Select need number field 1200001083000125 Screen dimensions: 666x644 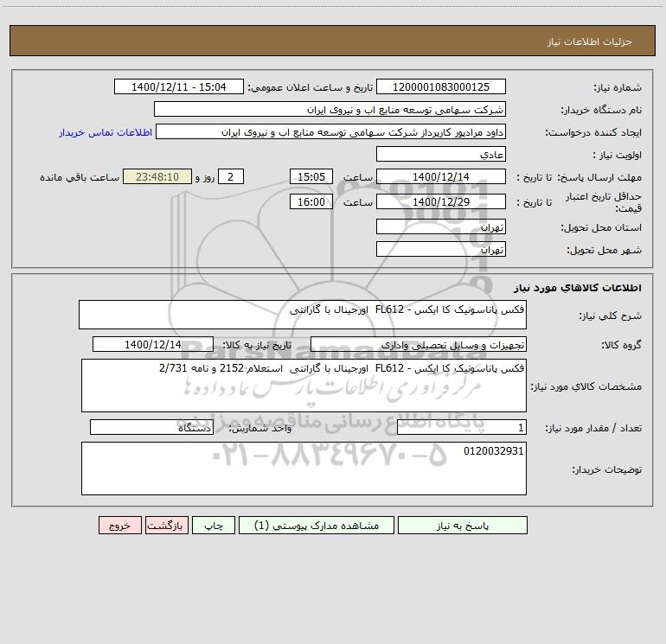[441, 86]
